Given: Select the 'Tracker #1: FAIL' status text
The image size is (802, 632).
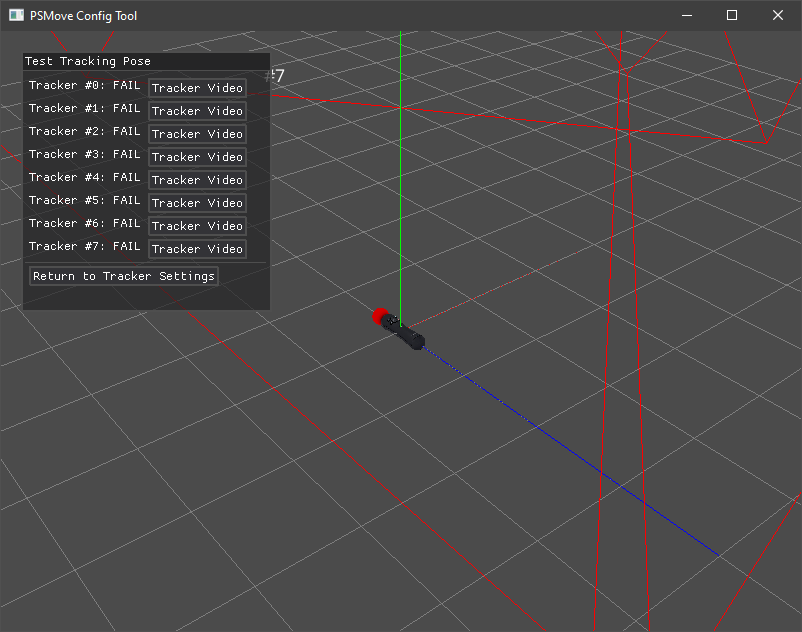Looking at the screenshot, I should click(x=84, y=108).
